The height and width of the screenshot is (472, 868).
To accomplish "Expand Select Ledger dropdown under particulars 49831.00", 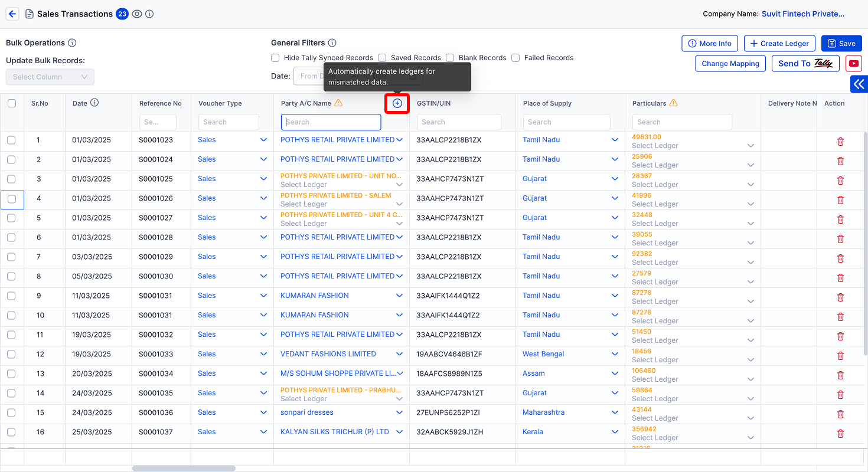I will [751, 146].
